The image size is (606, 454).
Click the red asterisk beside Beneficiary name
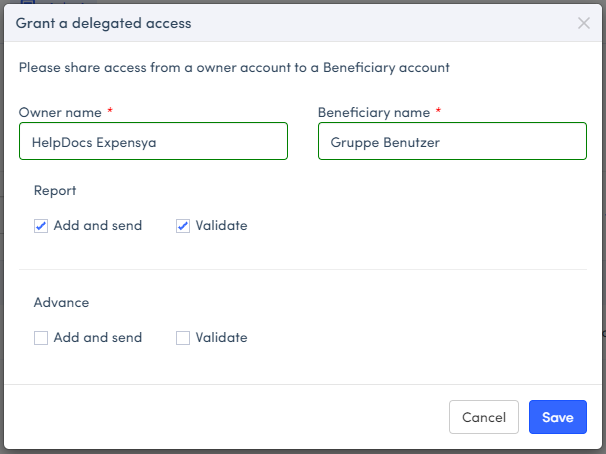click(x=438, y=111)
